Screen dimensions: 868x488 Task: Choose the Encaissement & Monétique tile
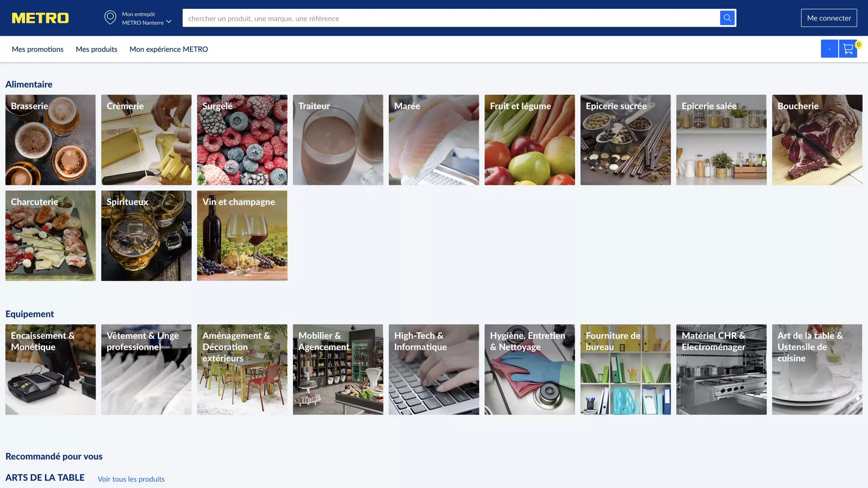[x=50, y=369]
